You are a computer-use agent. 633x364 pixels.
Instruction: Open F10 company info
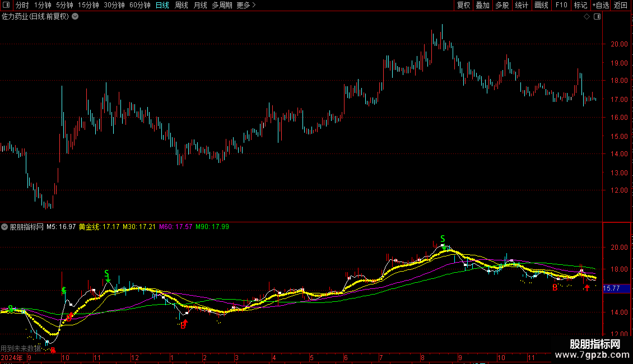(561, 5)
